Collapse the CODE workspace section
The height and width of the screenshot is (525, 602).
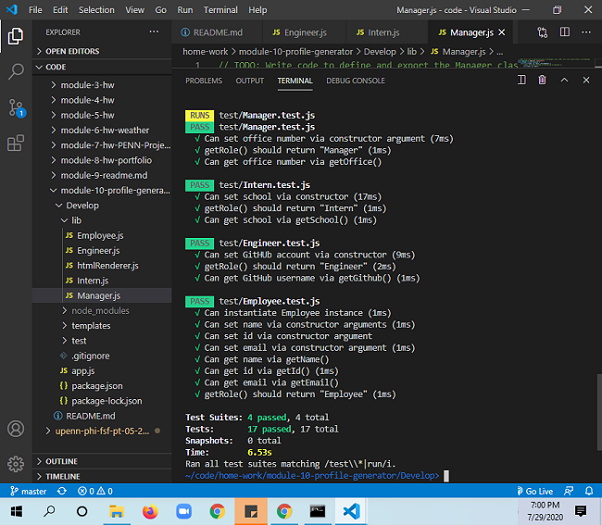[102, 67]
